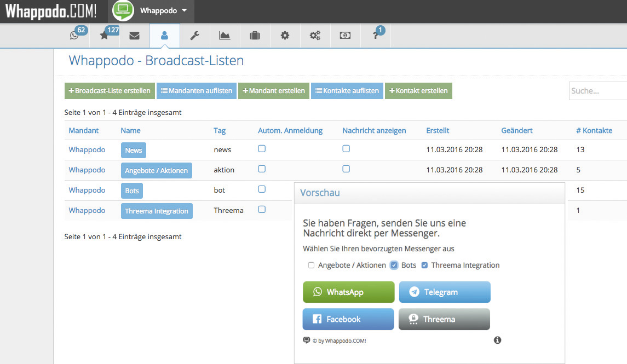The width and height of the screenshot is (627, 364).
Task: Check Angebote / Aktionen in preview
Action: (x=311, y=265)
